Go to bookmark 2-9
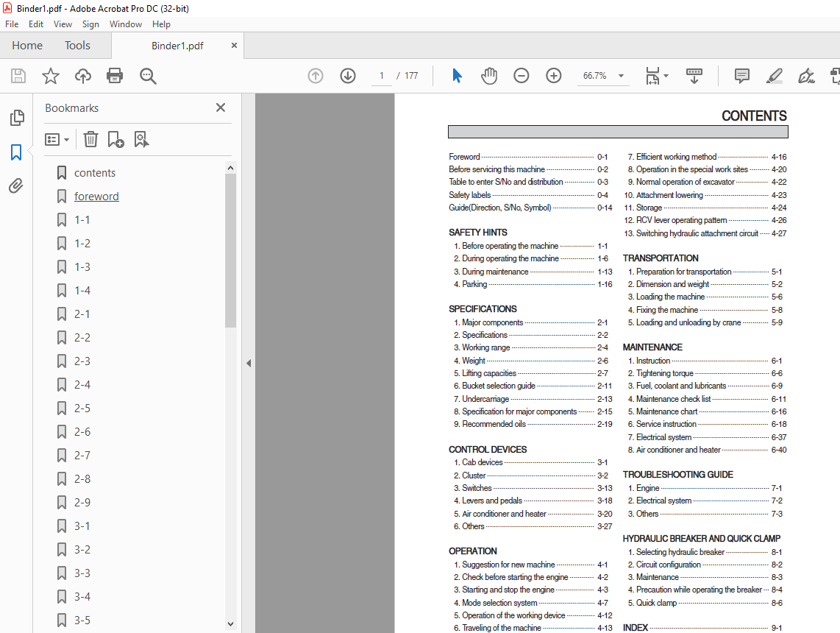This screenshot has height=633, width=840. [x=82, y=502]
